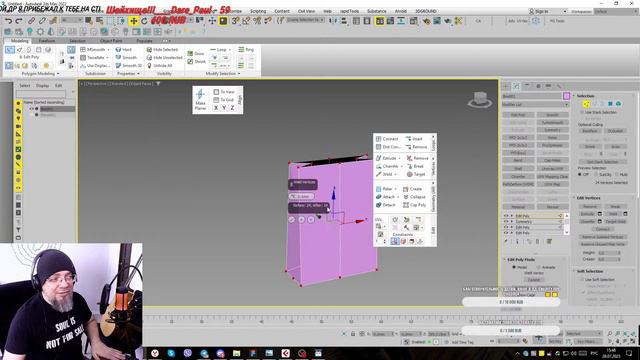640x360 pixels.
Task: Collapse the Soft Selection rollout
Action: point(574,271)
